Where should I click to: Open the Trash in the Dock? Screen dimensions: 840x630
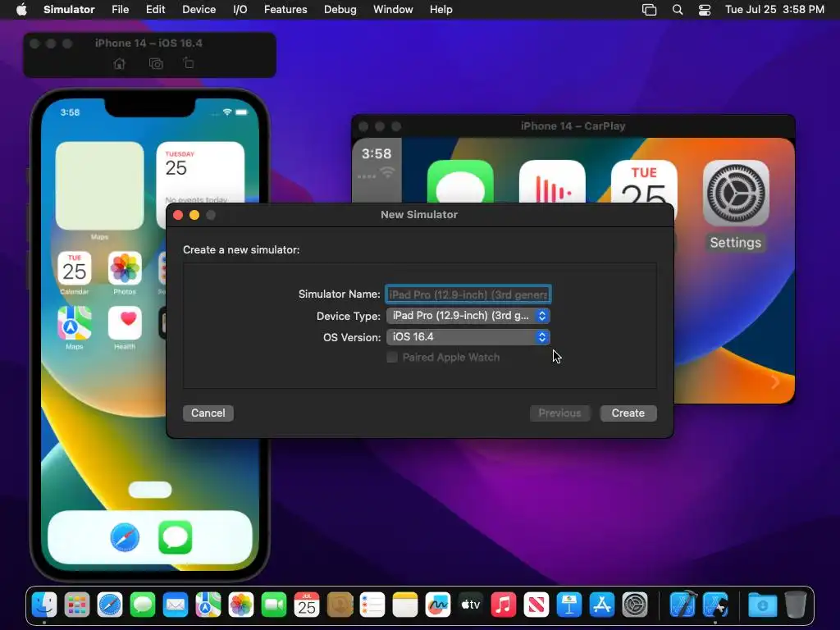796,605
